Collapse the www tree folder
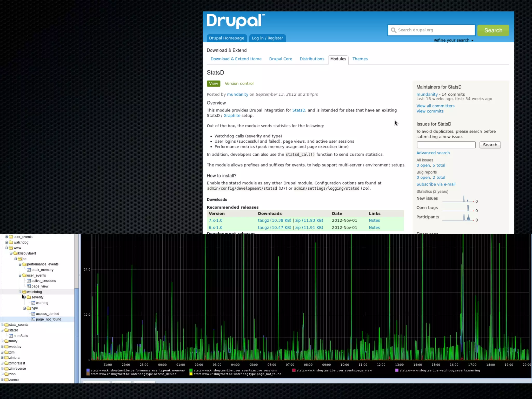Image resolution: width=532 pixels, height=399 pixels. (x=7, y=248)
